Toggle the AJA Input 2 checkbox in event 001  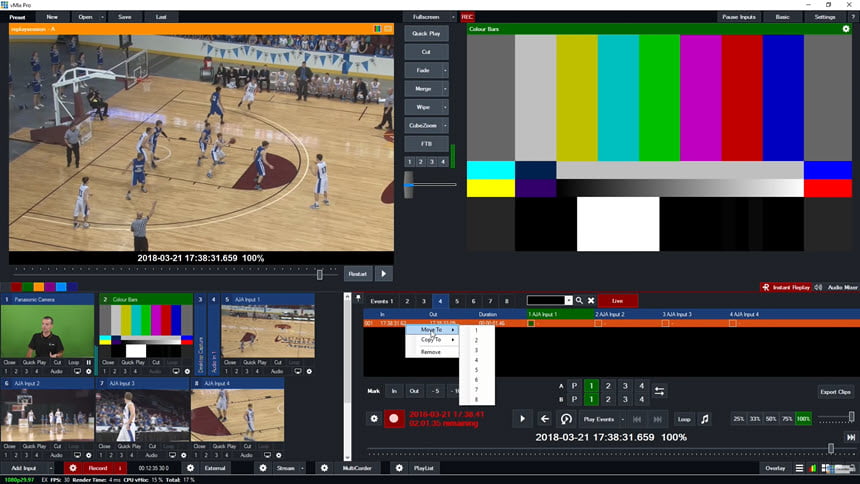[x=598, y=323]
